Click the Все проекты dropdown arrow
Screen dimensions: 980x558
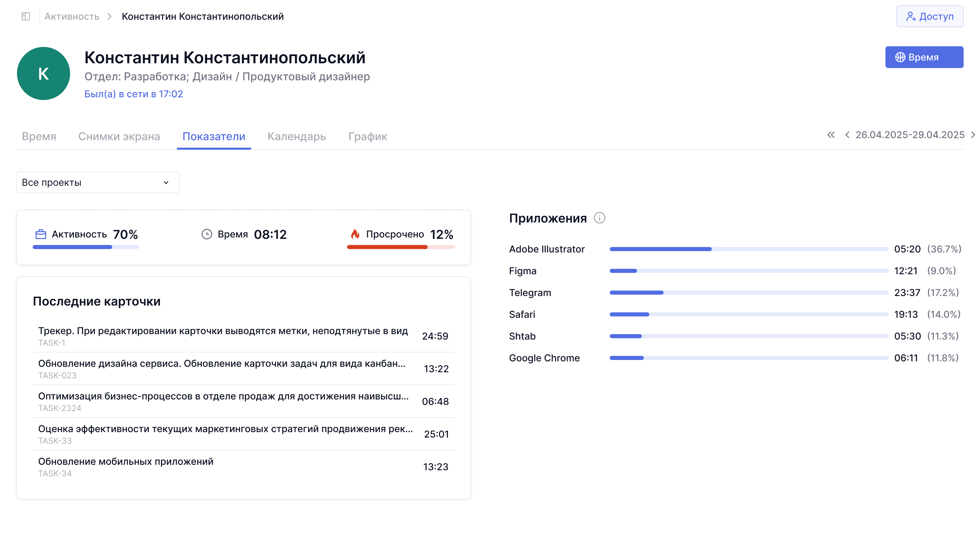point(166,182)
